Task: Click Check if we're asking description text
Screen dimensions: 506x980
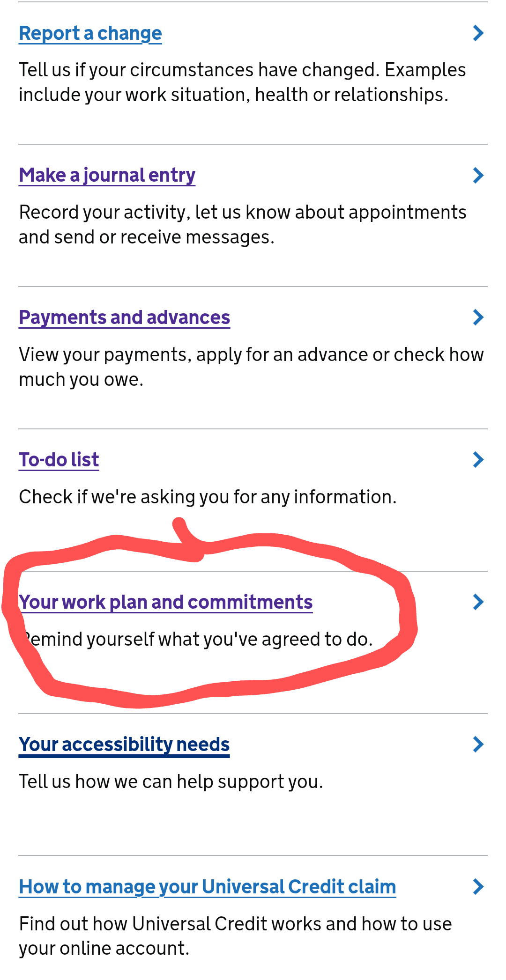Action: click(208, 497)
